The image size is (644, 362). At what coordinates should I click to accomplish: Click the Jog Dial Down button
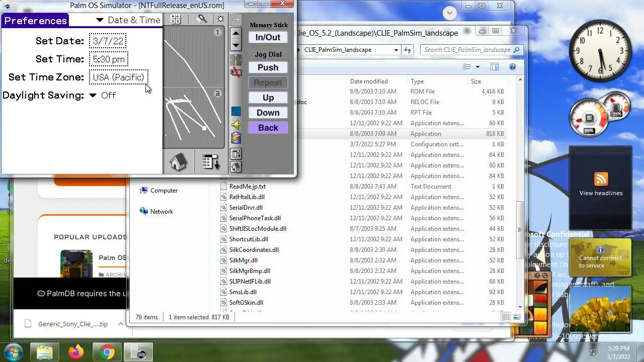pos(268,113)
